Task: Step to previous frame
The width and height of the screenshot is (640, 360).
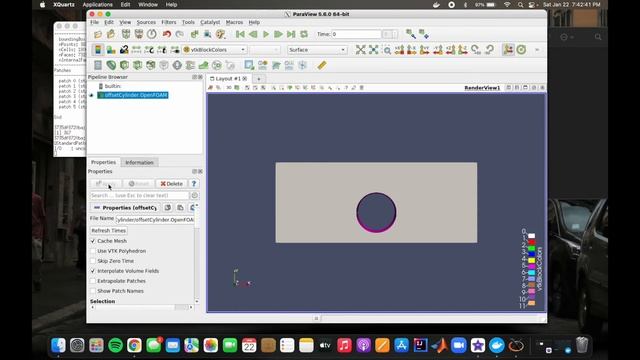Action: pos(253,34)
